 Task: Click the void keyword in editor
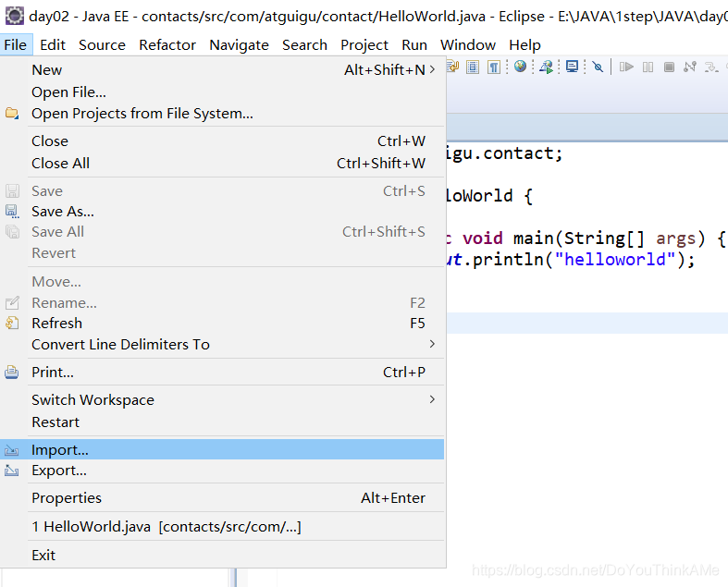[482, 238]
